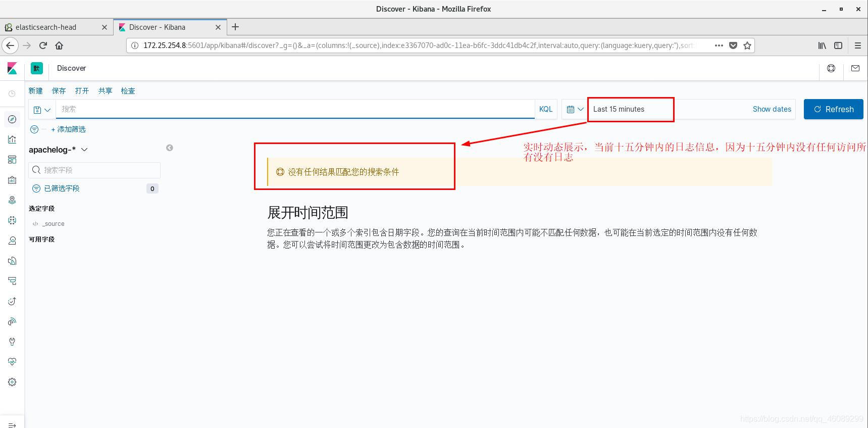Image resolution: width=868 pixels, height=428 pixels.
Task: Click 打开 (Open) menu item
Action: [x=82, y=91]
